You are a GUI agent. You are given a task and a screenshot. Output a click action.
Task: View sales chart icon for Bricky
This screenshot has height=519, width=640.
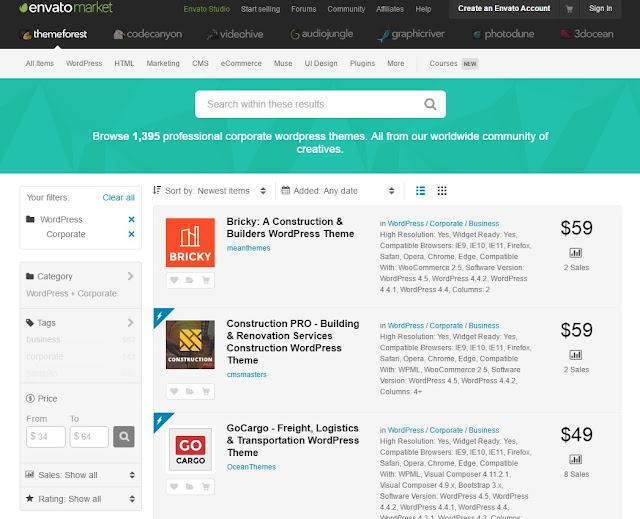(x=576, y=253)
